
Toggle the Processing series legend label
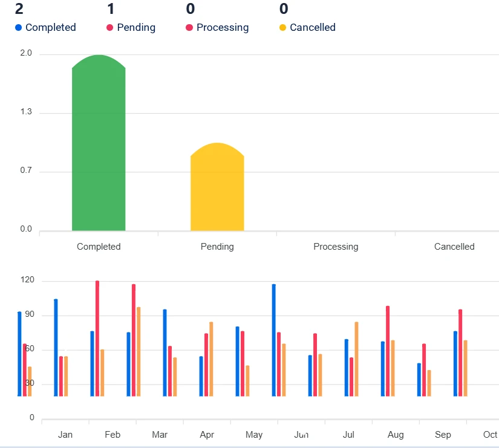[x=222, y=28]
